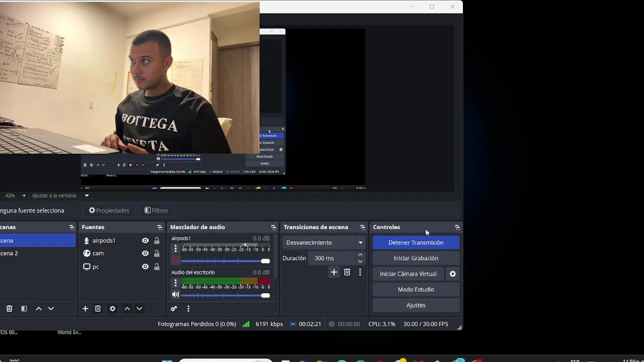Select the second scene in Escenas

point(38,253)
